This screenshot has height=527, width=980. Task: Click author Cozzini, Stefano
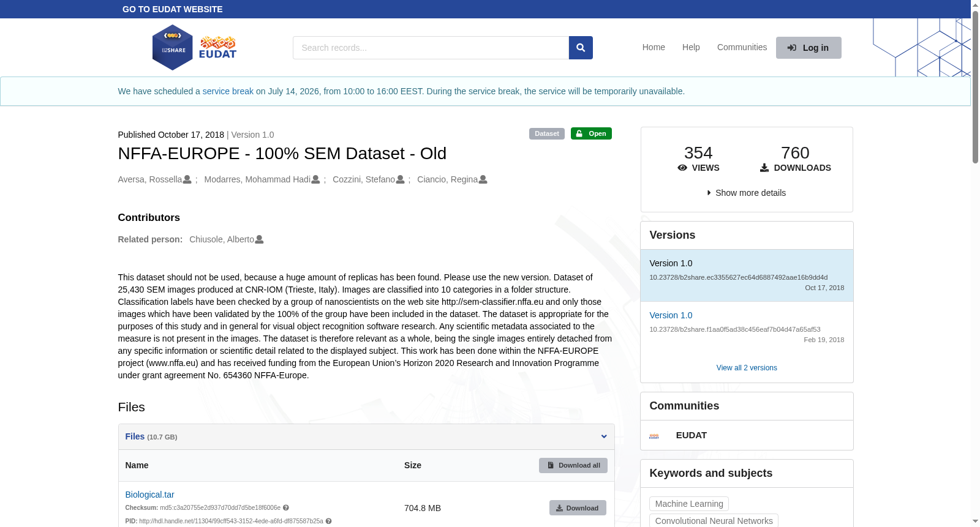(364, 179)
